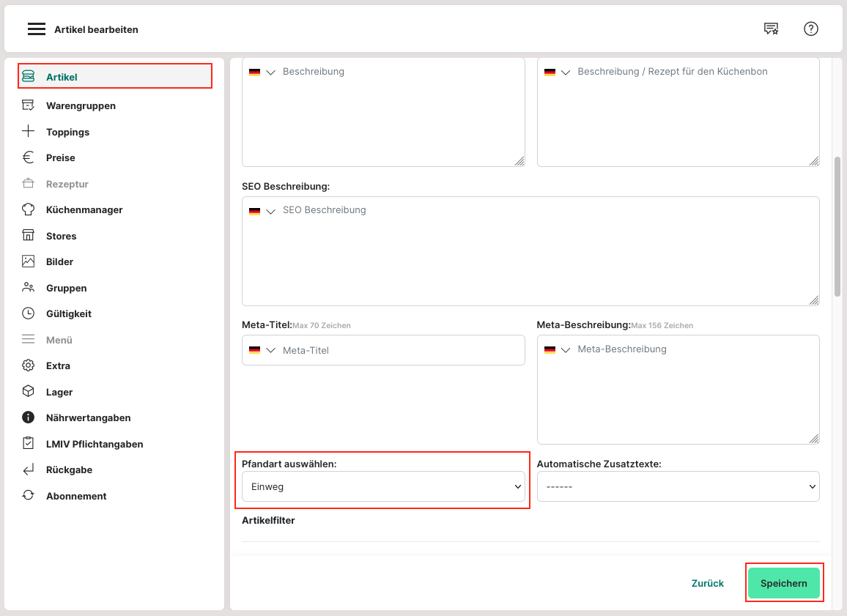
Task: Go to Toppings menu item
Action: tap(67, 132)
